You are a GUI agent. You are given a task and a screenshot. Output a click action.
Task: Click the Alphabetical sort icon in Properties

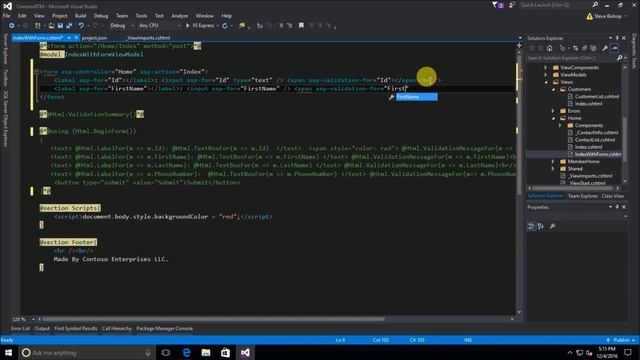[x=540, y=226]
